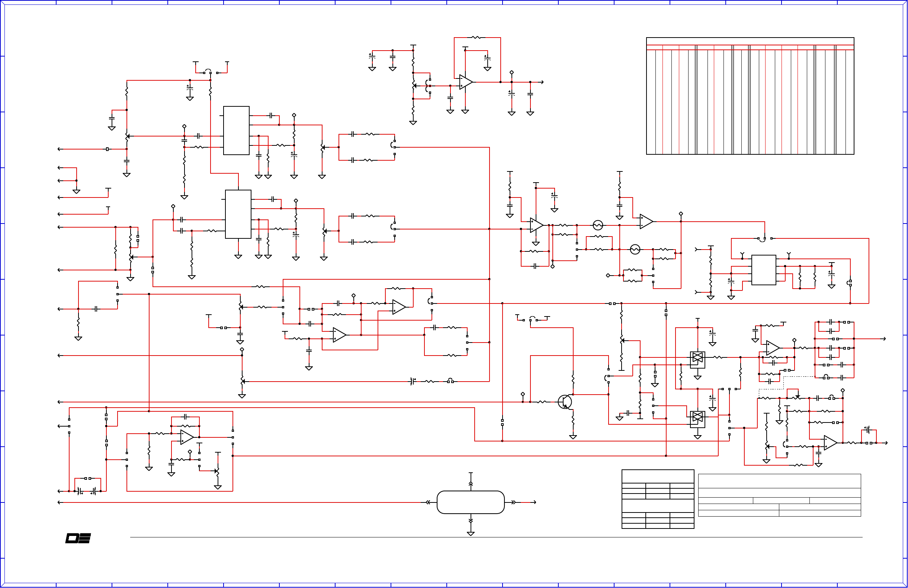Image resolution: width=908 pixels, height=588 pixels.
Task: Click the large empty configuration table grid
Action: click(750, 96)
